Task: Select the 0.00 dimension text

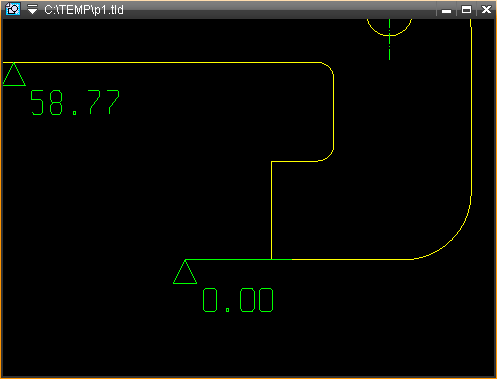Action: (238, 300)
